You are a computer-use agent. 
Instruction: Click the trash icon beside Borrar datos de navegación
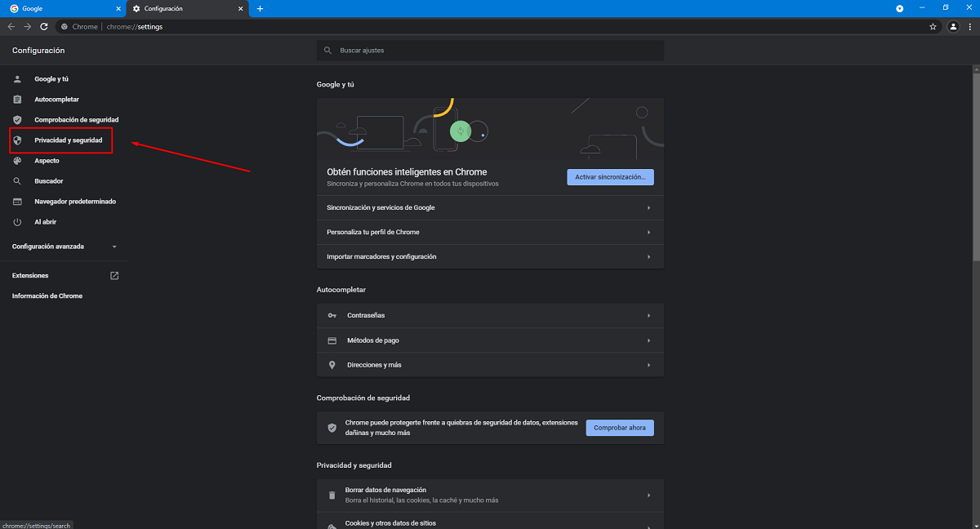(332, 495)
